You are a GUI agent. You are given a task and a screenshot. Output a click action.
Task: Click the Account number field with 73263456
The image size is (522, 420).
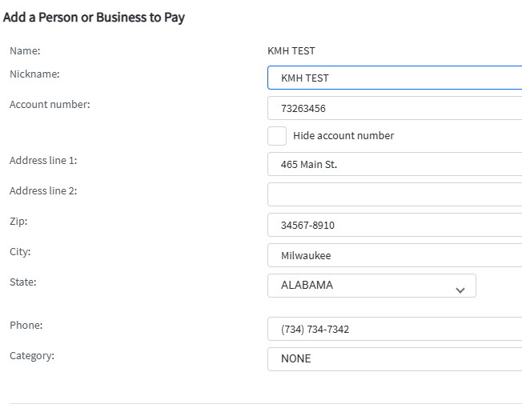(x=395, y=108)
